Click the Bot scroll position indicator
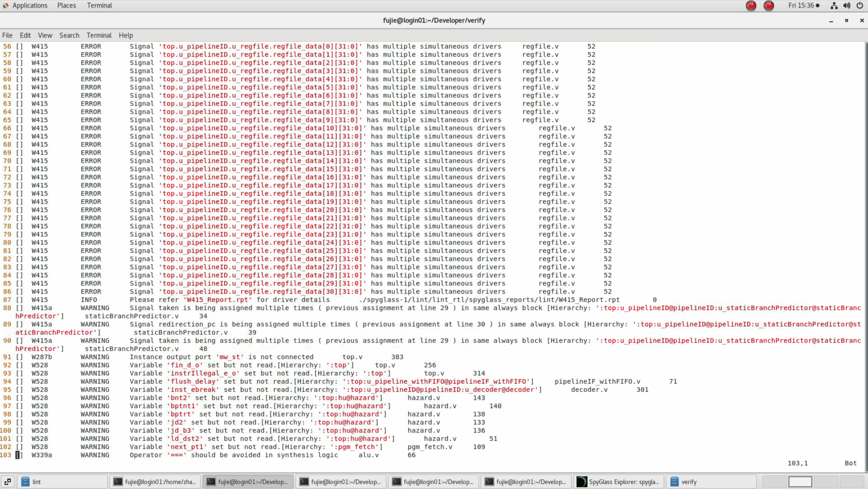Viewport: 868px width, 489px height. pyautogui.click(x=850, y=463)
